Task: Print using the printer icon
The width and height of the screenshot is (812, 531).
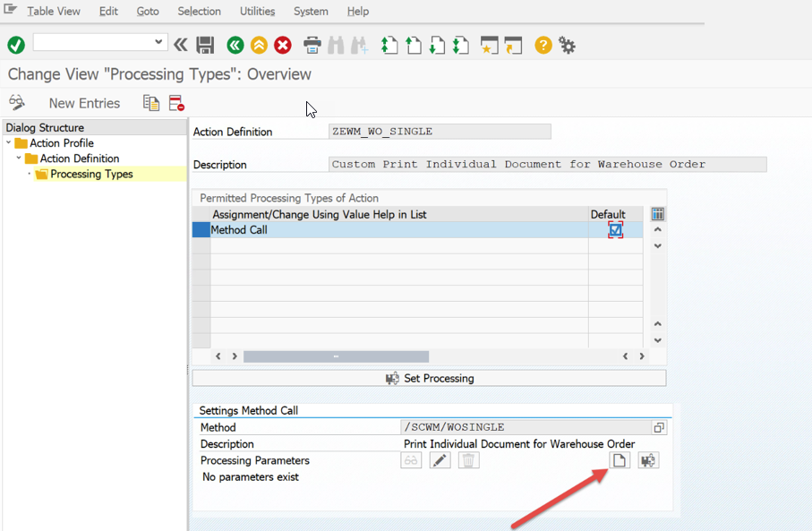Action: coord(312,45)
